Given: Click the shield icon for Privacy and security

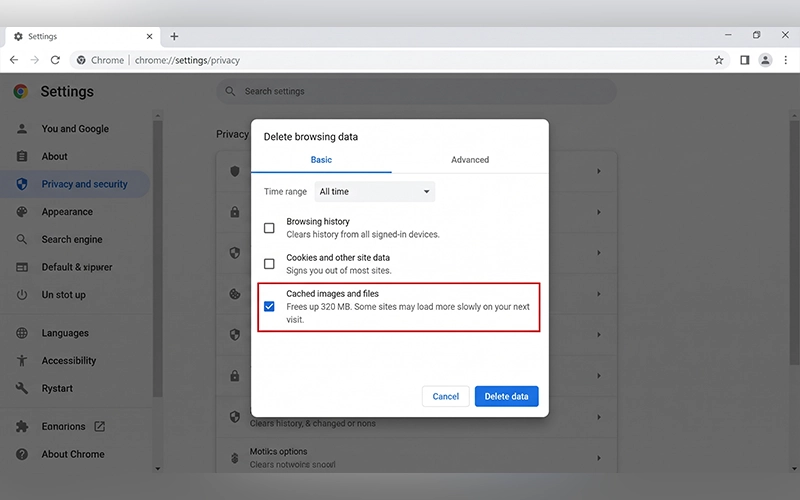Looking at the screenshot, I should coord(21,184).
